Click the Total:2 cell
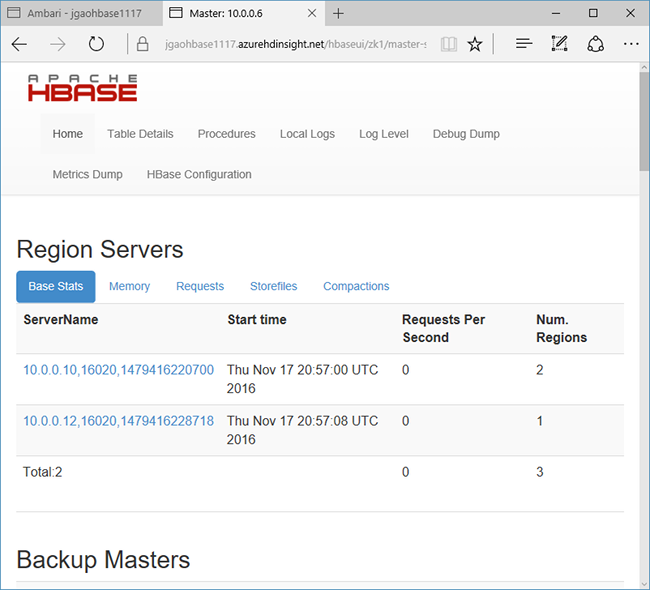This screenshot has height=590, width=650. point(42,472)
